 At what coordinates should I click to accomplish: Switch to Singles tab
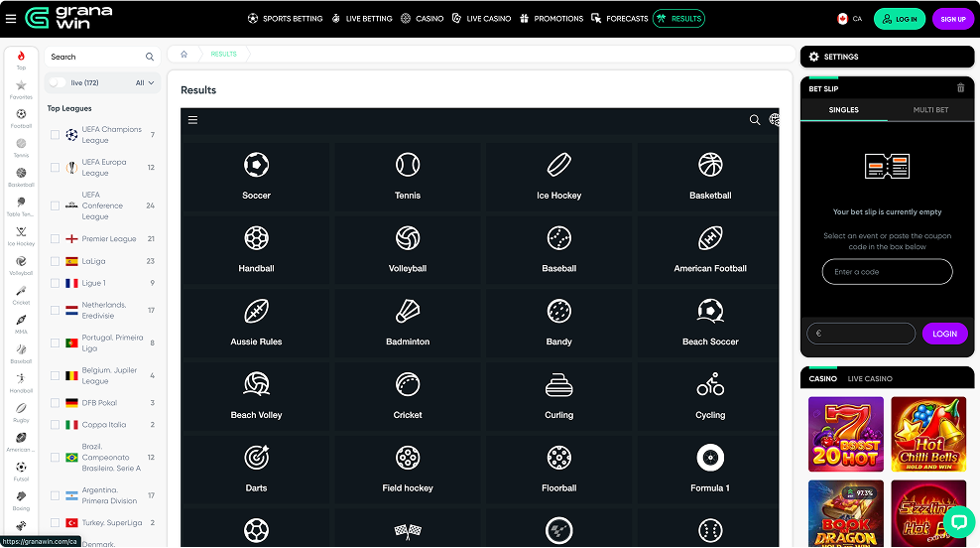pyautogui.click(x=844, y=109)
